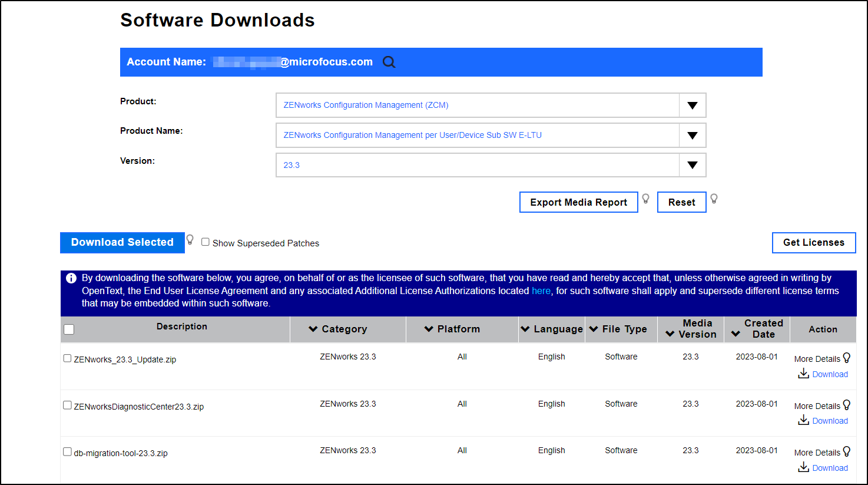Image resolution: width=868 pixels, height=485 pixels.
Task: Click the More Details lightbulb for ZENworksDiagnosticCenter23.3.zip
Action: pyautogui.click(x=847, y=405)
